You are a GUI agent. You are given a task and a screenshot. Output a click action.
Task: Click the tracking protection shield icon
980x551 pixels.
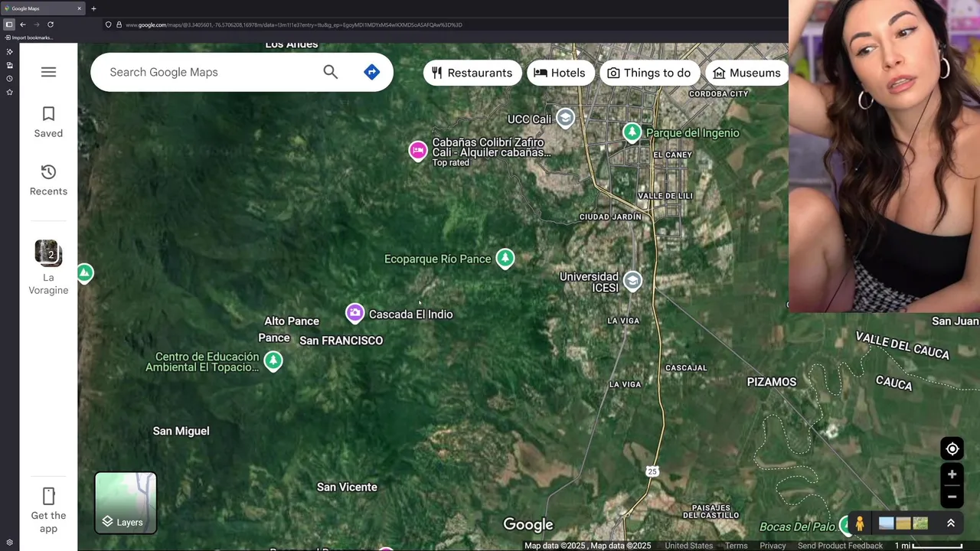(x=108, y=24)
